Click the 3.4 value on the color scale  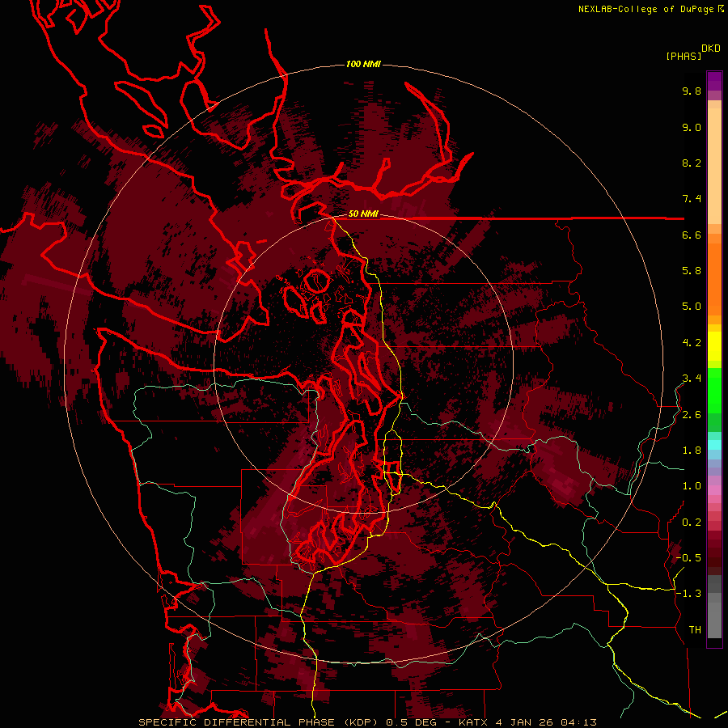coord(692,379)
